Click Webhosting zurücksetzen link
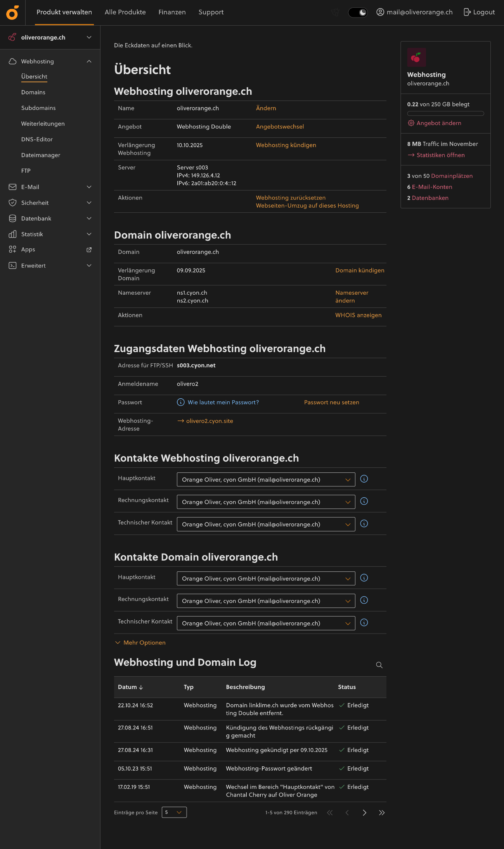Image resolution: width=504 pixels, height=849 pixels. (x=291, y=198)
